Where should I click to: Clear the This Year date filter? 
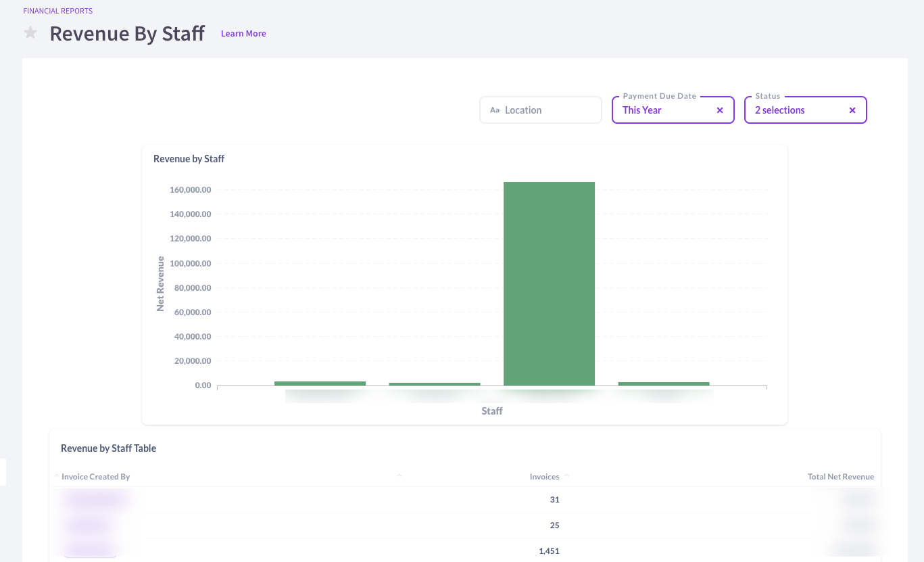click(720, 110)
